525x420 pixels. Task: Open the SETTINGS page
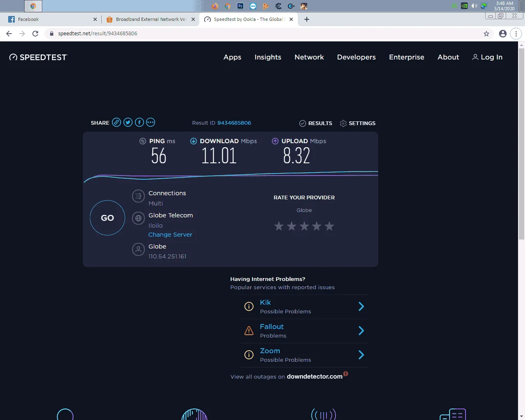358,123
